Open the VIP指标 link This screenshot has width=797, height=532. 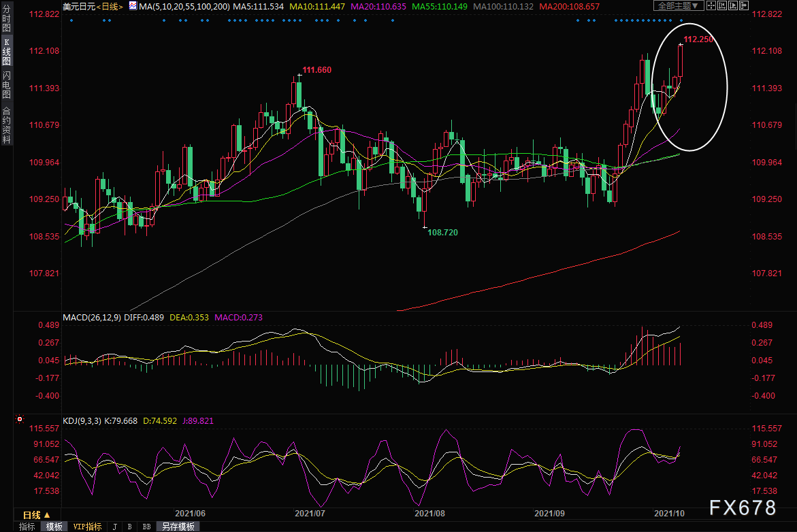pyautogui.click(x=87, y=527)
